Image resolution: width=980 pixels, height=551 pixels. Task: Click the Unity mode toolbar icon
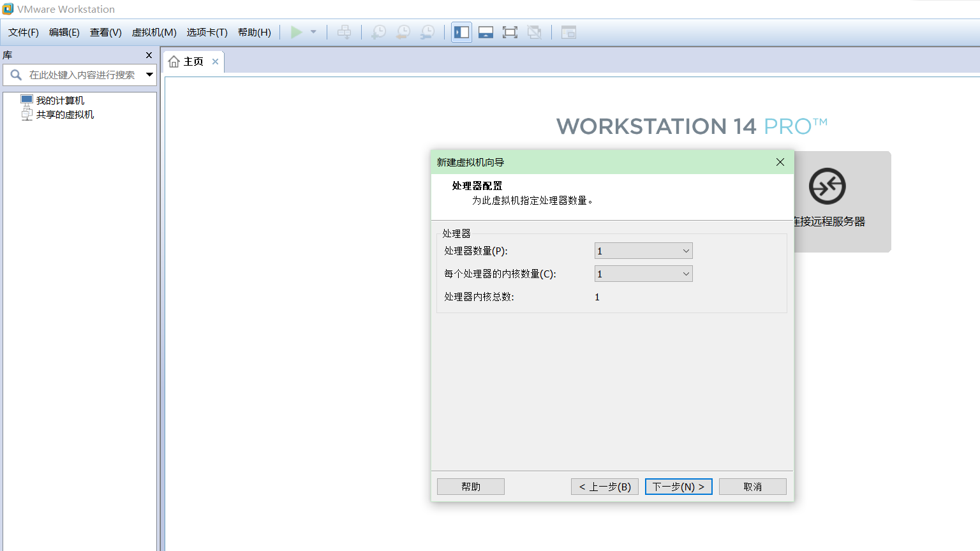[x=534, y=32]
